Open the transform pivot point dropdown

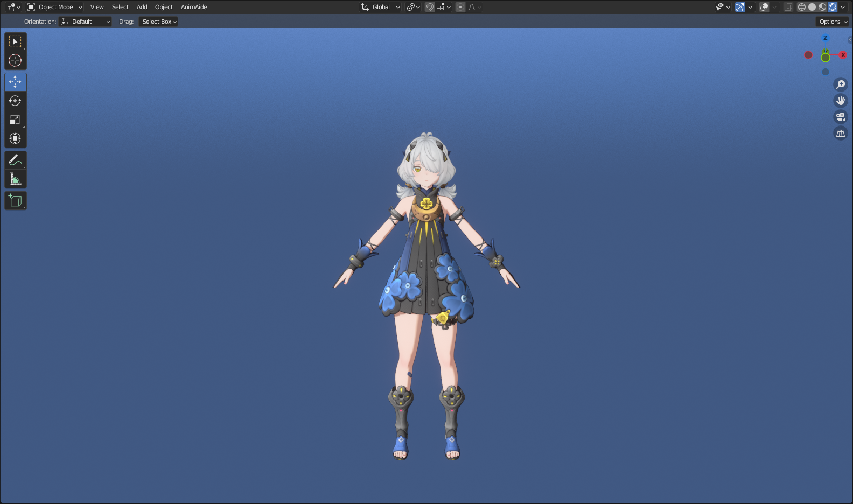413,7
